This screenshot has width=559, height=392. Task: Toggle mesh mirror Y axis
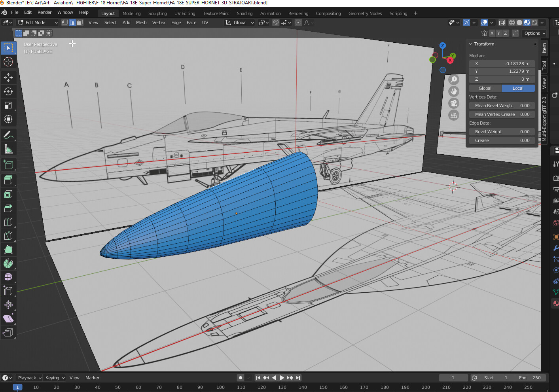pos(498,33)
